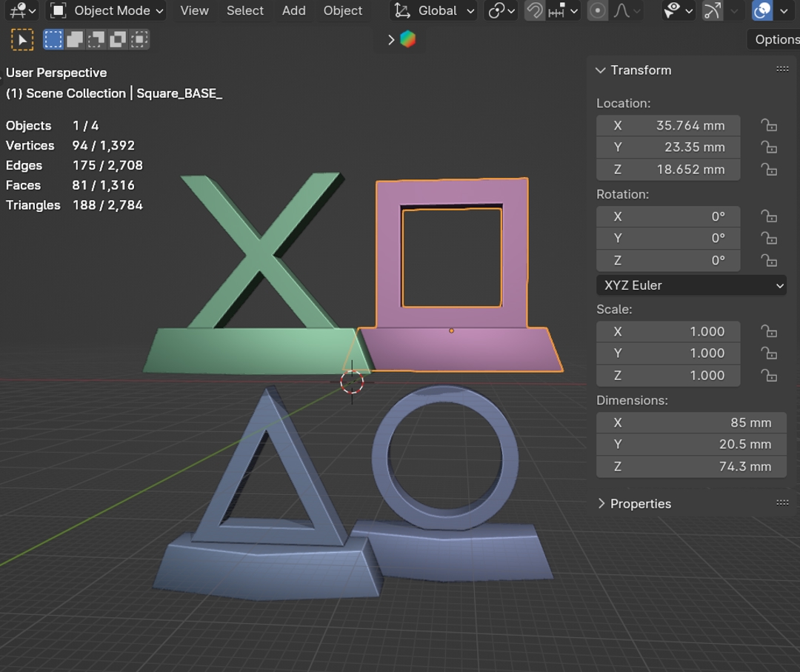Choose the subtract selection mode icon
The height and width of the screenshot is (672, 800).
(x=96, y=40)
